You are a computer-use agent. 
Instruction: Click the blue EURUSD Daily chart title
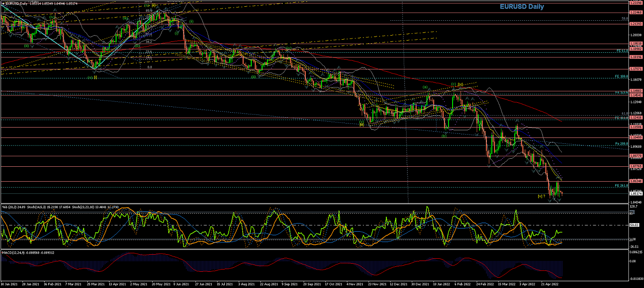[x=522, y=7]
